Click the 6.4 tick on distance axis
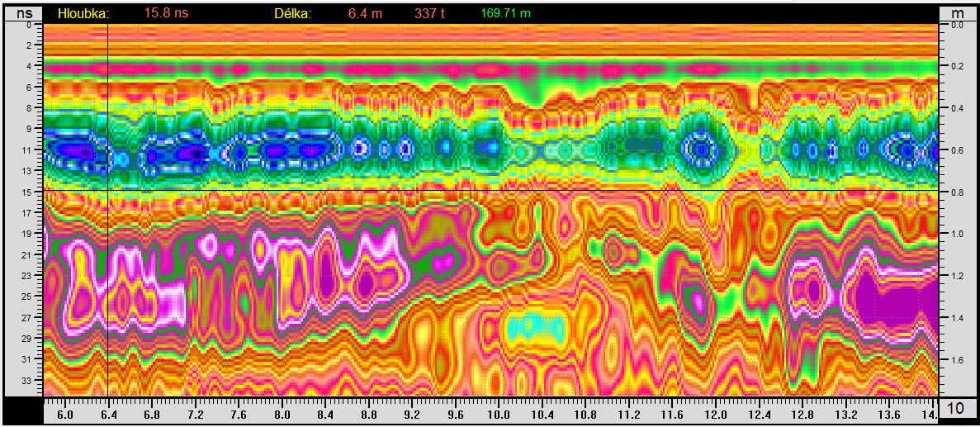980x427 pixels. (x=109, y=410)
